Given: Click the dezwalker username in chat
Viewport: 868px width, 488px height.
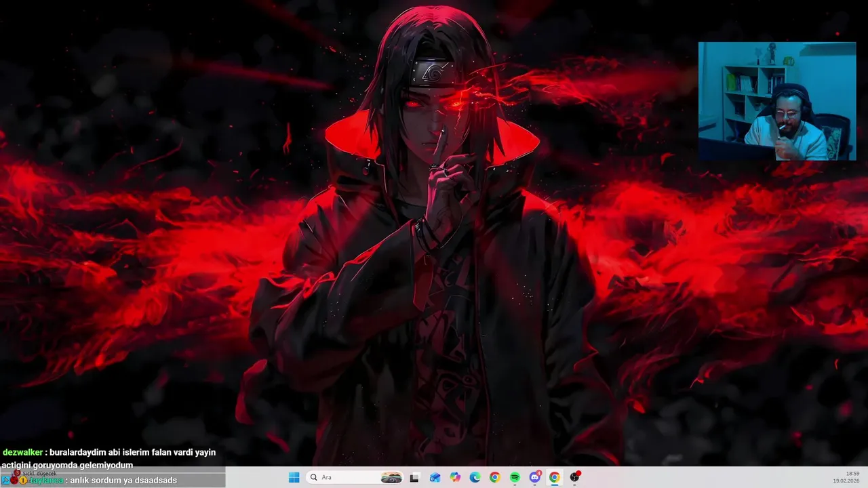Looking at the screenshot, I should coord(23,452).
